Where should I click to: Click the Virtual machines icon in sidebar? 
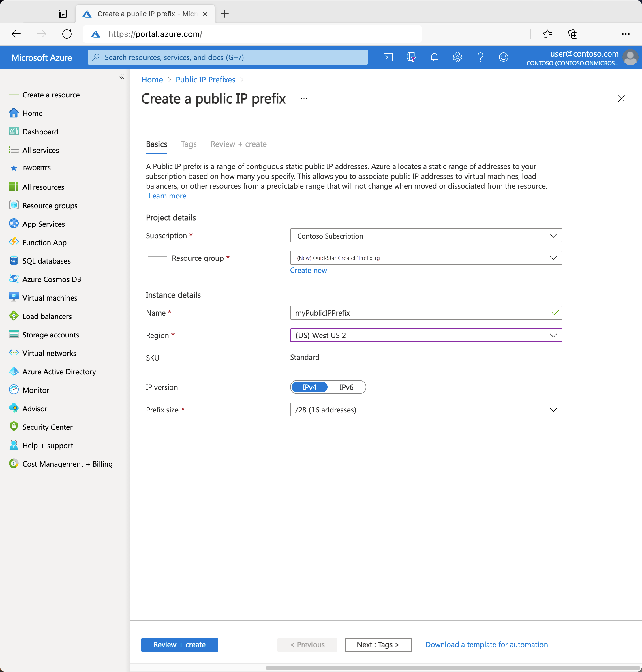tap(13, 297)
